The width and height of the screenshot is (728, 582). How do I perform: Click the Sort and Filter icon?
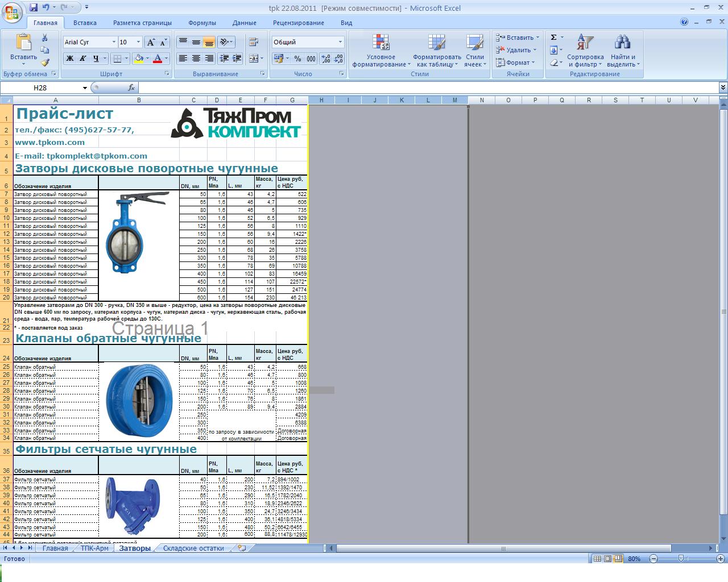click(x=585, y=51)
